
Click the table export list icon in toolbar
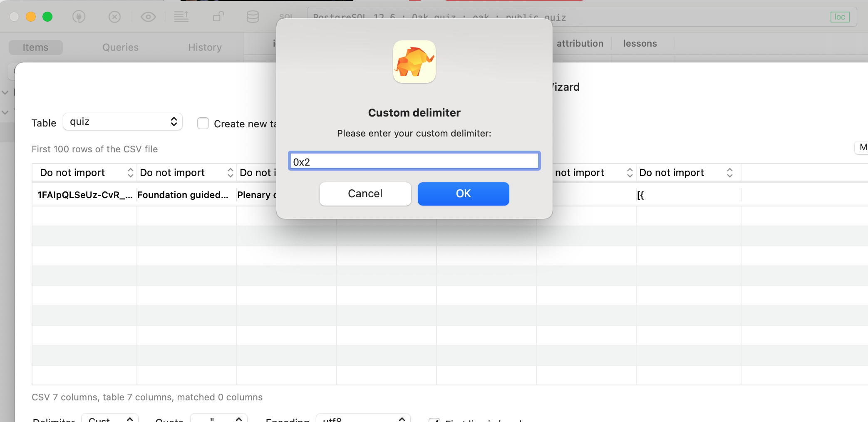[x=182, y=17]
